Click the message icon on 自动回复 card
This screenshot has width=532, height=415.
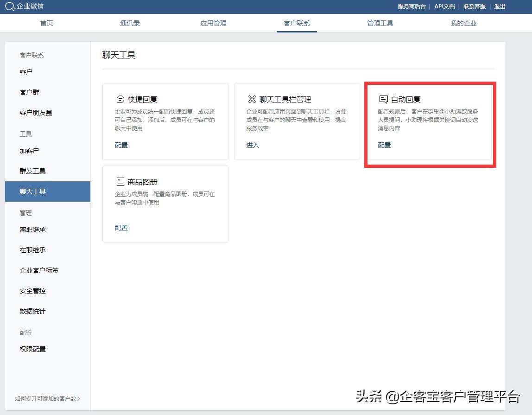(x=383, y=99)
